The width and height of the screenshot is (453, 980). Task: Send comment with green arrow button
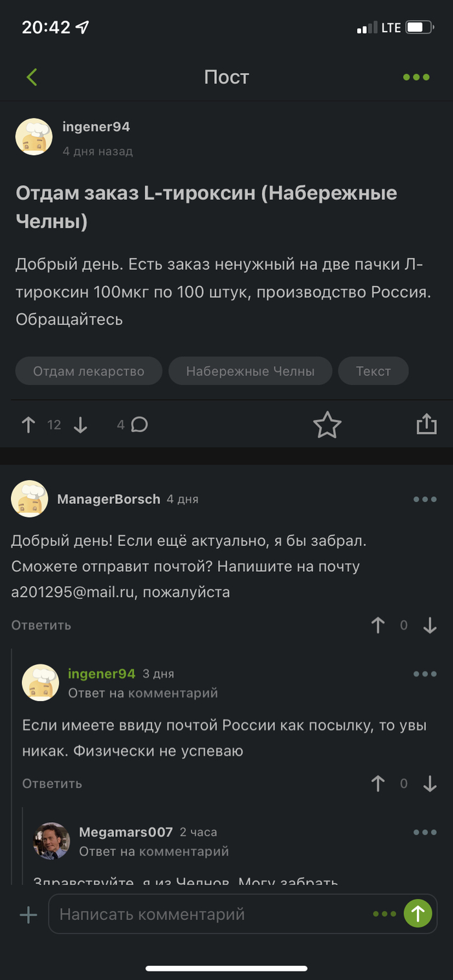click(418, 914)
